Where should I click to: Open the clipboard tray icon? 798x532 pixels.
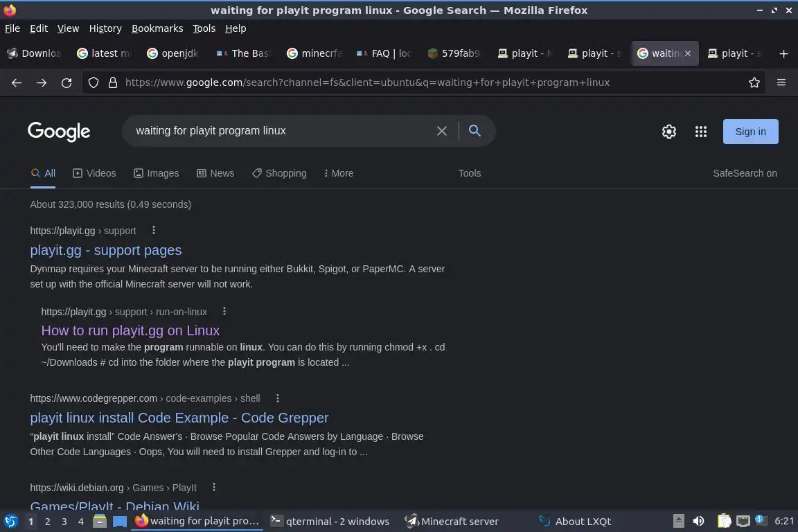click(x=724, y=521)
